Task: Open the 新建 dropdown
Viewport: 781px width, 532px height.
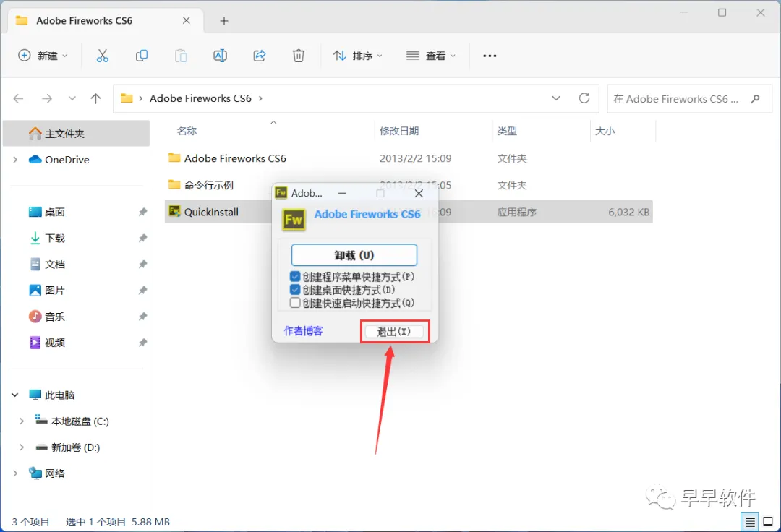Action: [43, 56]
